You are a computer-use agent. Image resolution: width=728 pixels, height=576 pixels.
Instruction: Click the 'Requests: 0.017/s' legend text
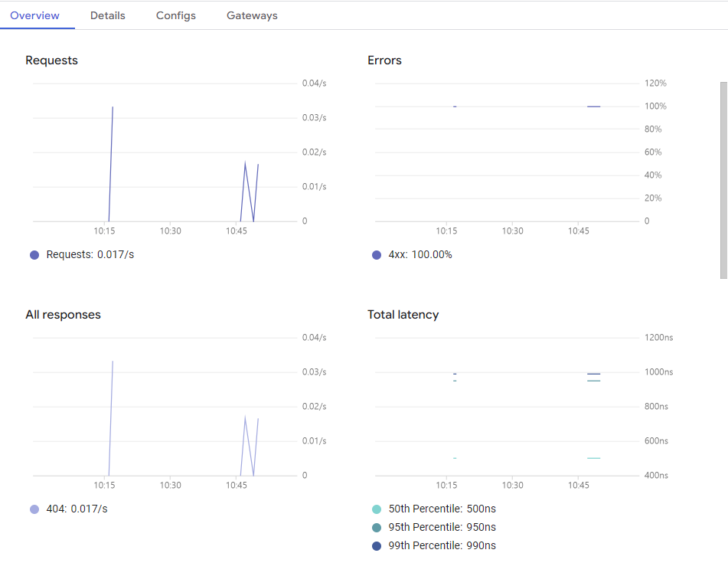pyautogui.click(x=90, y=254)
